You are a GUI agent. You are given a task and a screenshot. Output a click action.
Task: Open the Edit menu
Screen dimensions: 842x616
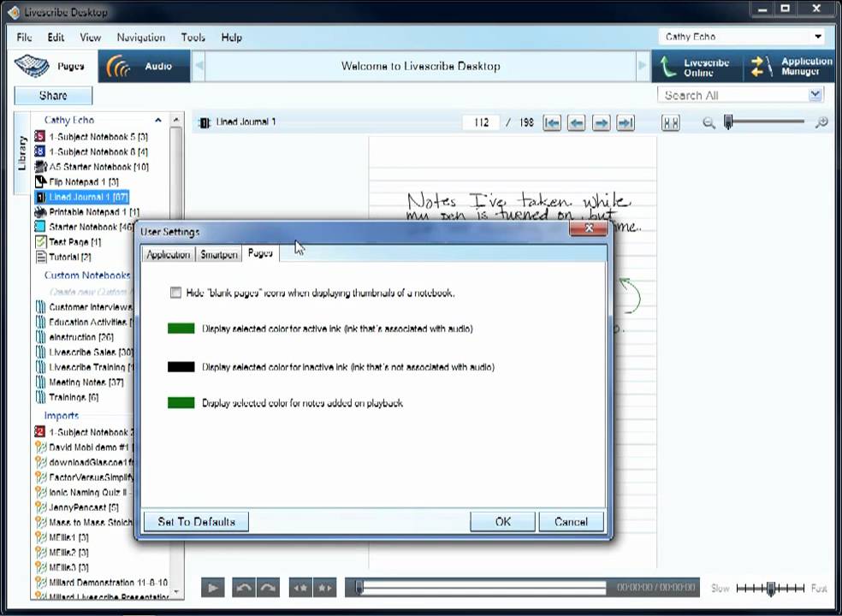[x=56, y=37]
